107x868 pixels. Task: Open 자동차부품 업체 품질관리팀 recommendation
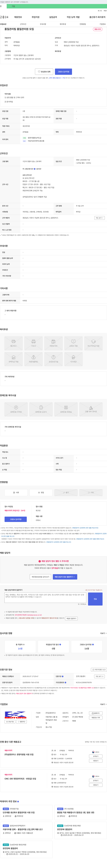[23, 829]
